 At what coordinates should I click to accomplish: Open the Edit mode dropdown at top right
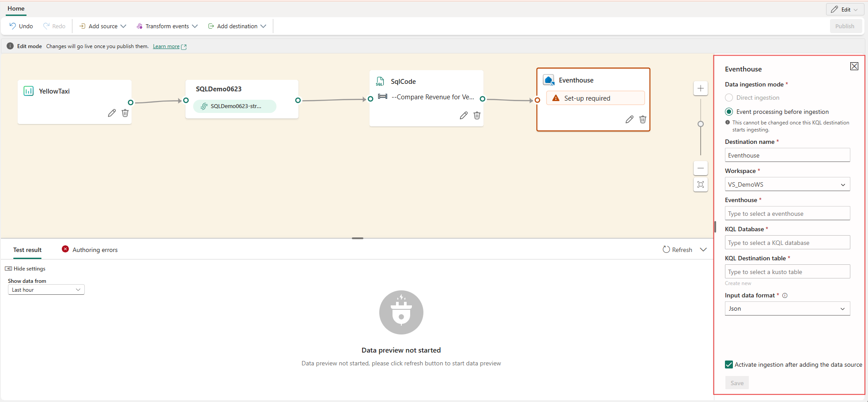point(845,9)
